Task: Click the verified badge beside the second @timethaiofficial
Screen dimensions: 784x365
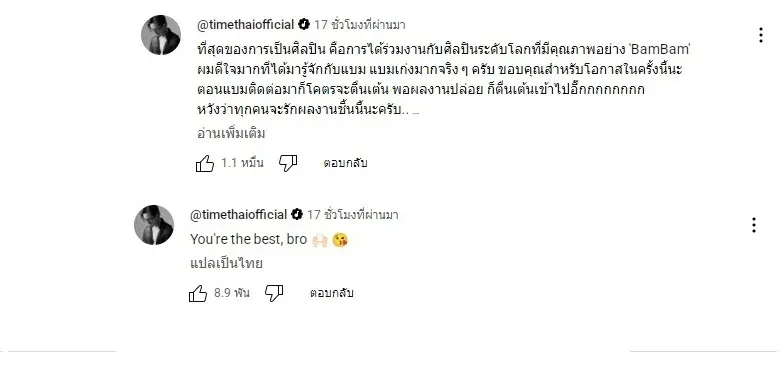Action: point(296,214)
